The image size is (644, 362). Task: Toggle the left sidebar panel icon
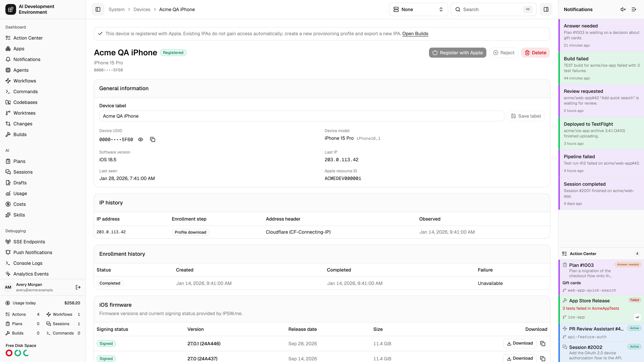tap(98, 10)
